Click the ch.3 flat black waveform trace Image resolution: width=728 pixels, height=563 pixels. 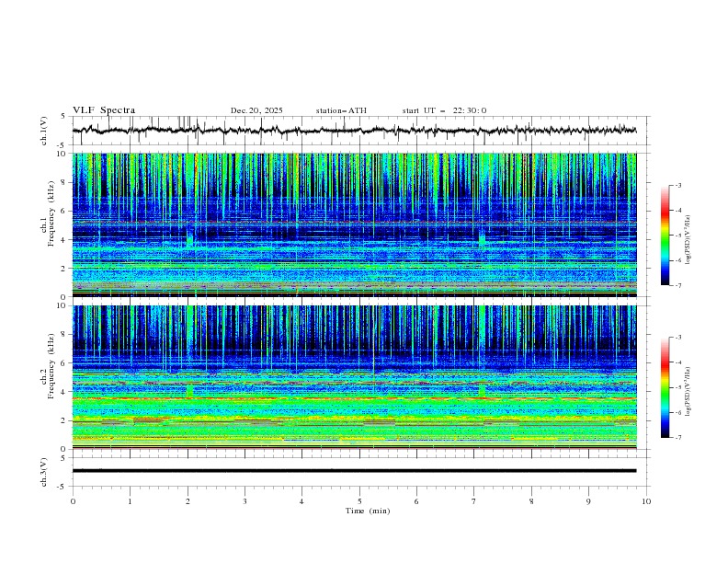354,471
